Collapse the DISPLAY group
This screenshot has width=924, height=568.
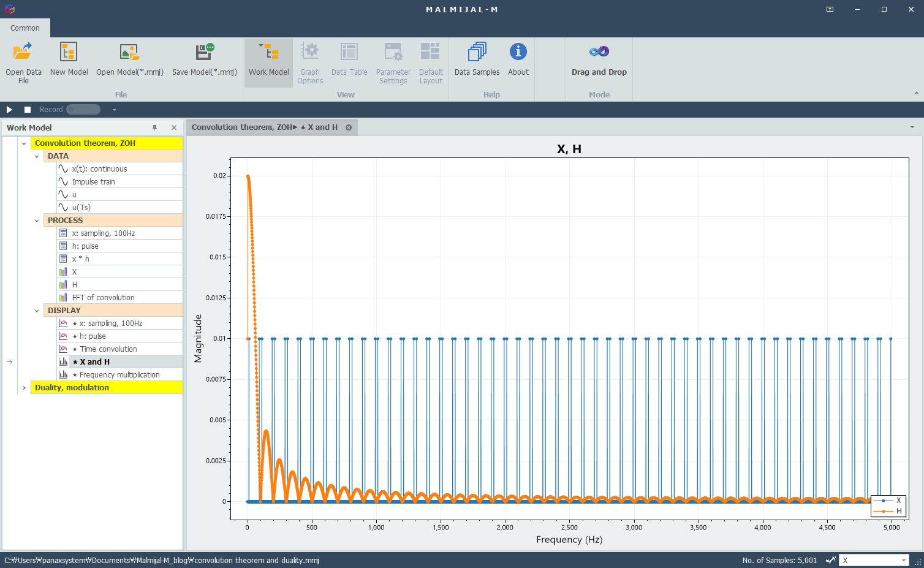click(x=37, y=311)
